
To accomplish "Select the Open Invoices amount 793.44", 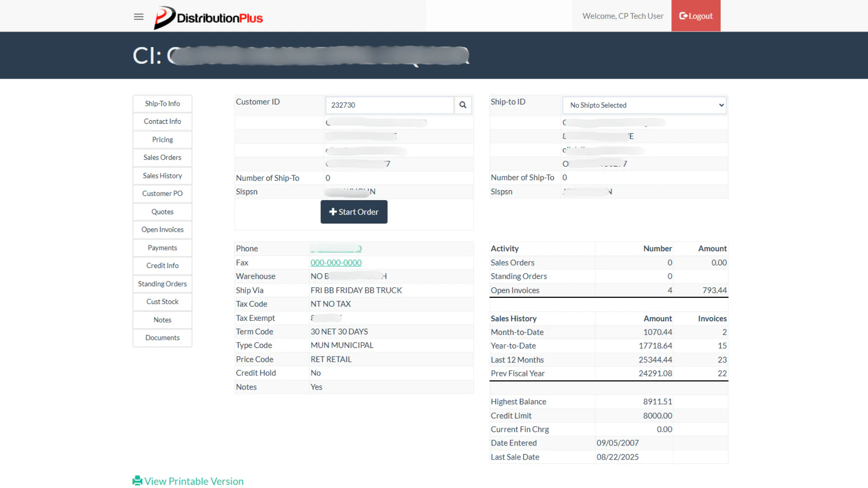I will click(x=714, y=290).
